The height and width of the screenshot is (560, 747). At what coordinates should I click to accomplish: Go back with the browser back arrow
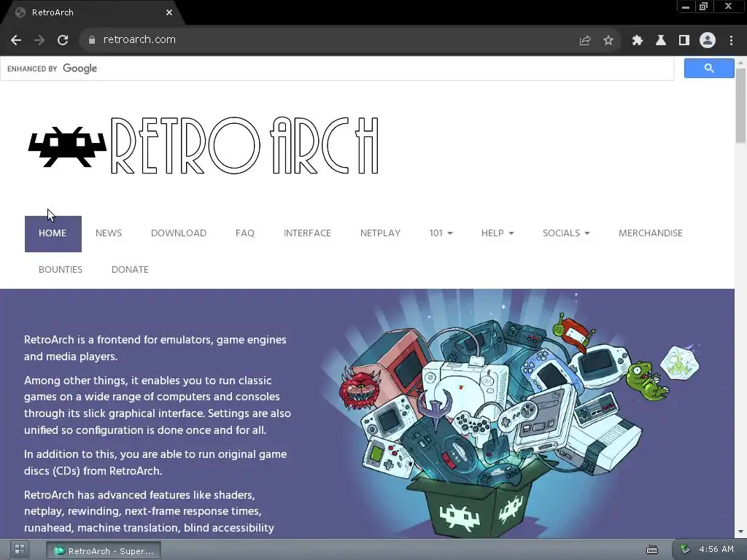[x=16, y=40]
